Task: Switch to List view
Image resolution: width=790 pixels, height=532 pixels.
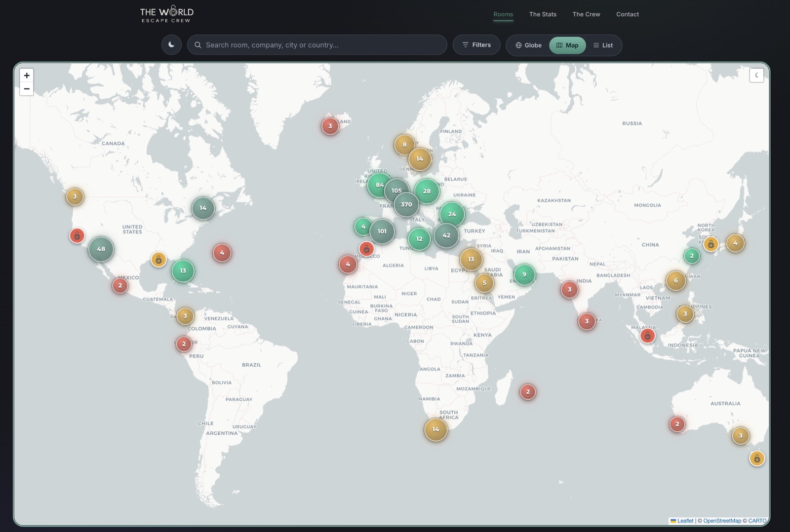Action: (603, 45)
